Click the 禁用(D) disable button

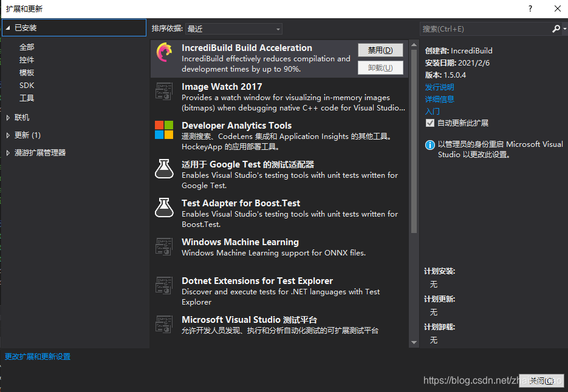380,50
